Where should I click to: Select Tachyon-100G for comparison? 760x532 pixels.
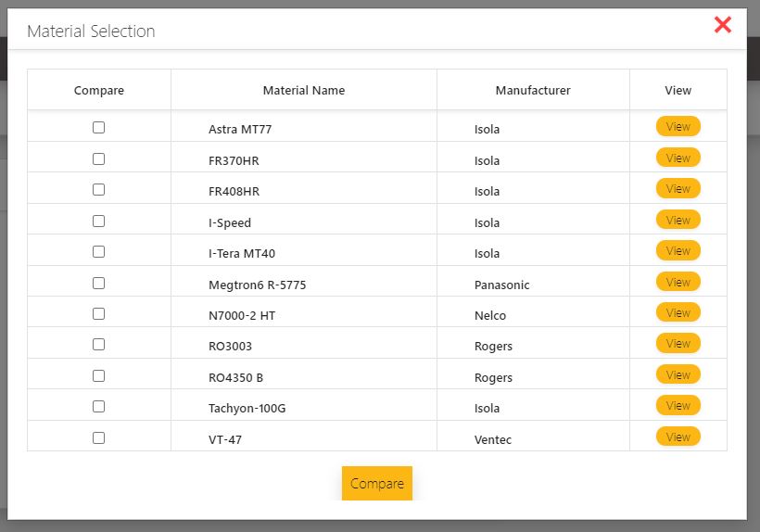98,406
